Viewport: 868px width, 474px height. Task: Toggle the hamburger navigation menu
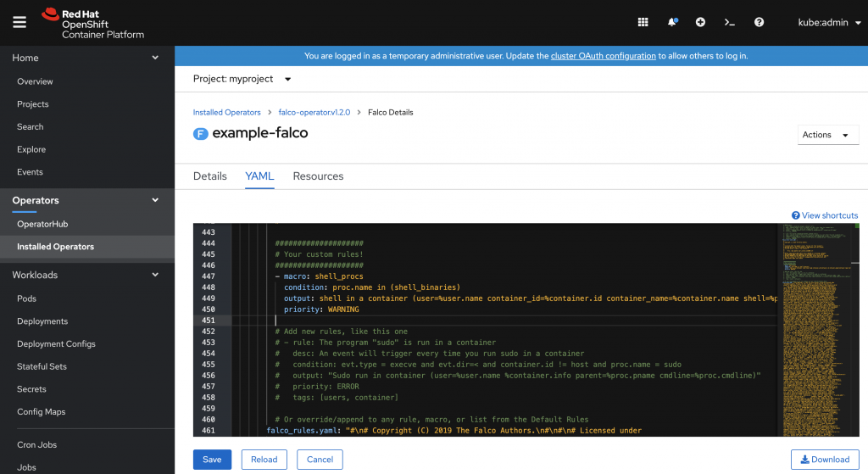(x=19, y=22)
